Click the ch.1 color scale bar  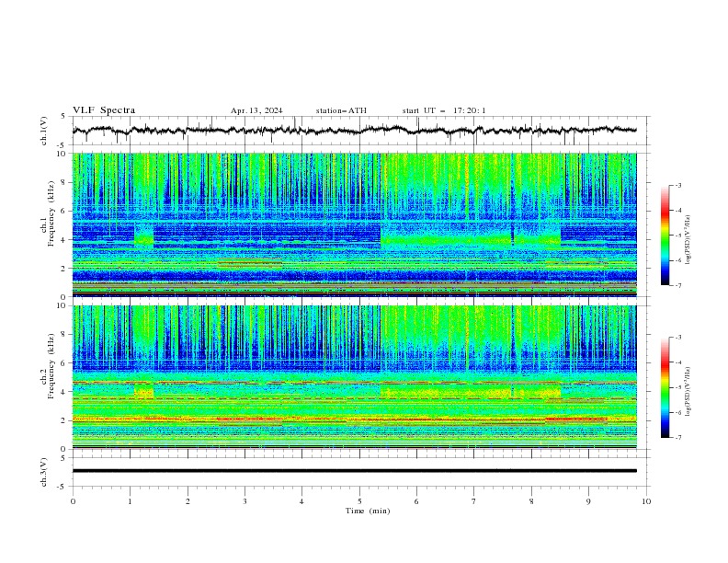(x=665, y=236)
